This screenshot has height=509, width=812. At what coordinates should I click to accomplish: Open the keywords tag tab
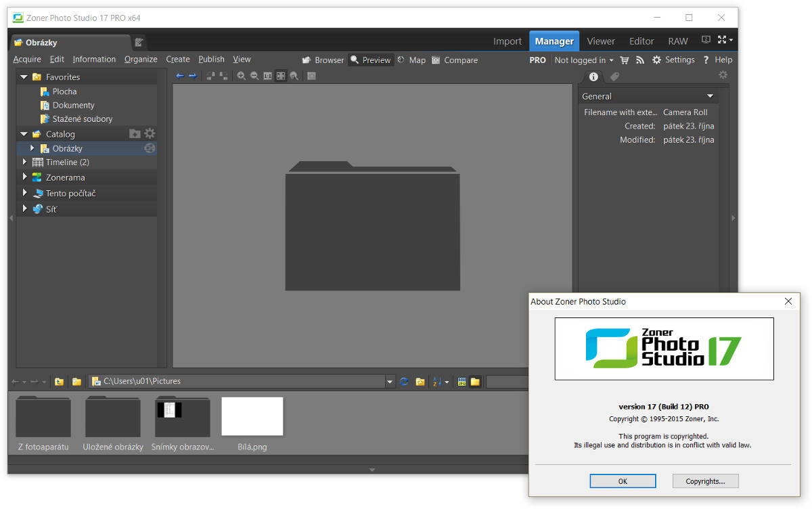614,76
